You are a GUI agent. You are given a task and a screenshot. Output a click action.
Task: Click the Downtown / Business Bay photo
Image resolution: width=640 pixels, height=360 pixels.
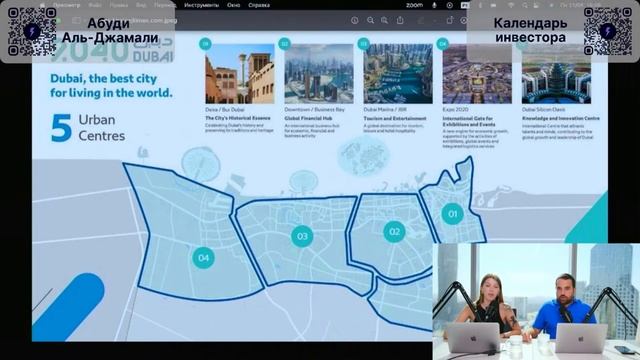319,73
